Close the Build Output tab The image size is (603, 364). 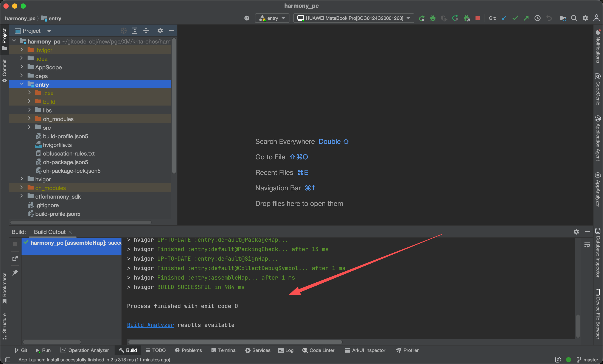(x=70, y=232)
